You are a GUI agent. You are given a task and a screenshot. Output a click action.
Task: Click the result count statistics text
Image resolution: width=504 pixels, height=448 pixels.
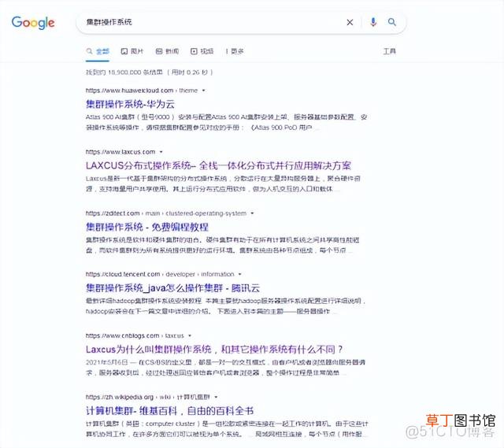(x=149, y=72)
